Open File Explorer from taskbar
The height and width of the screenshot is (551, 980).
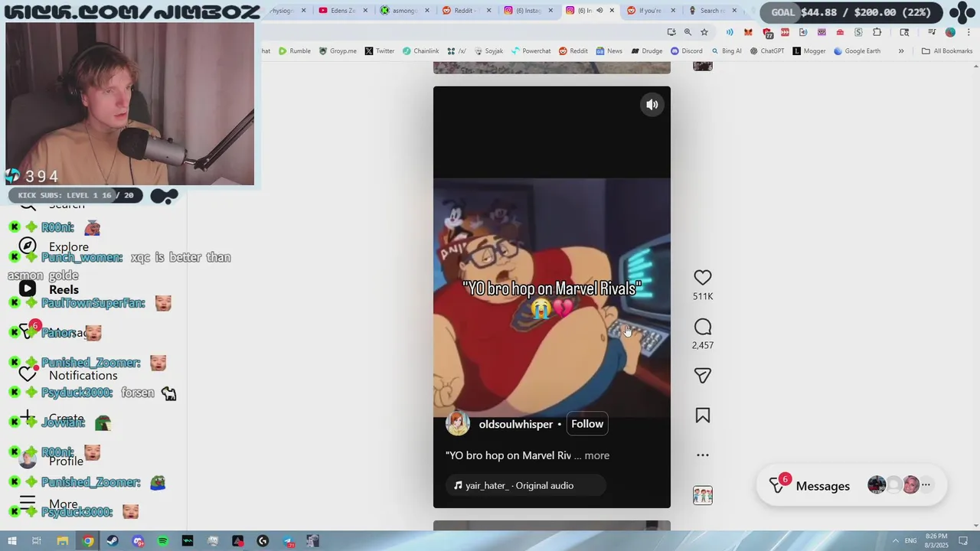pos(63,541)
